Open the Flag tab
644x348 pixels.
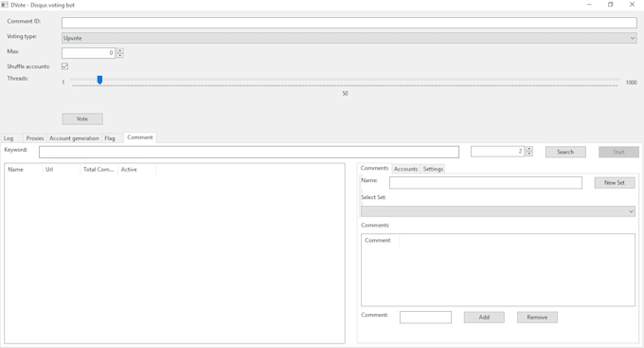point(110,138)
